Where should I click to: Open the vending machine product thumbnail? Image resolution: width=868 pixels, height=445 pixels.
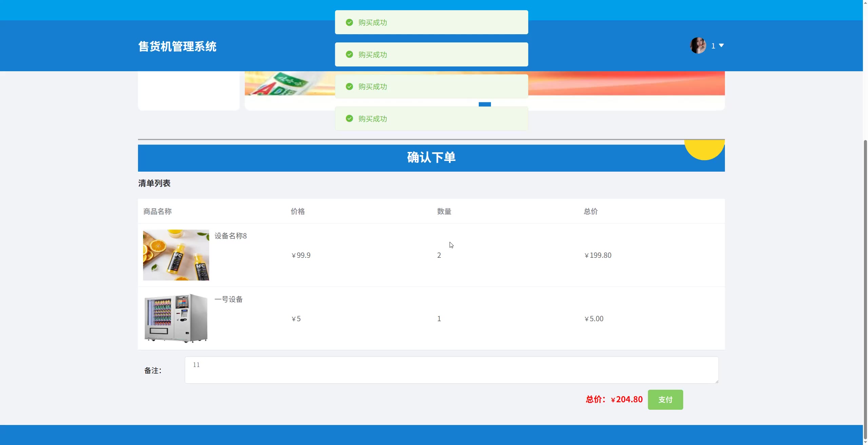[x=176, y=318]
